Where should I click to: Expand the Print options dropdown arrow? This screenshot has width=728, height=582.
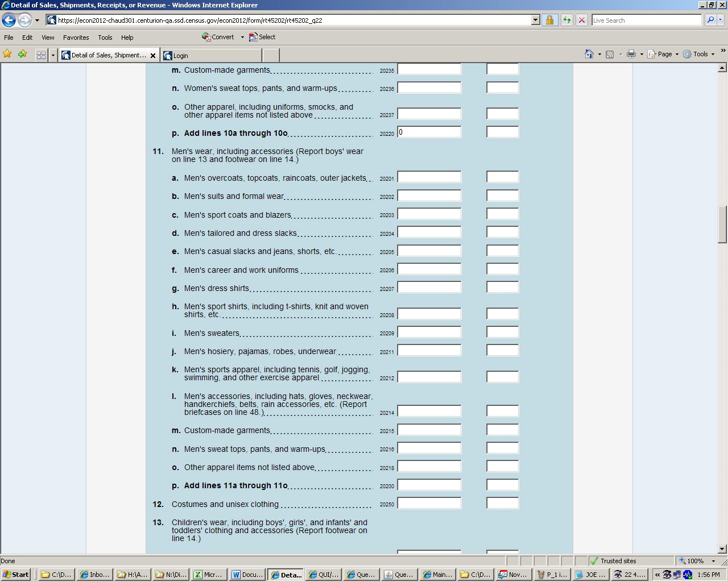[642, 54]
